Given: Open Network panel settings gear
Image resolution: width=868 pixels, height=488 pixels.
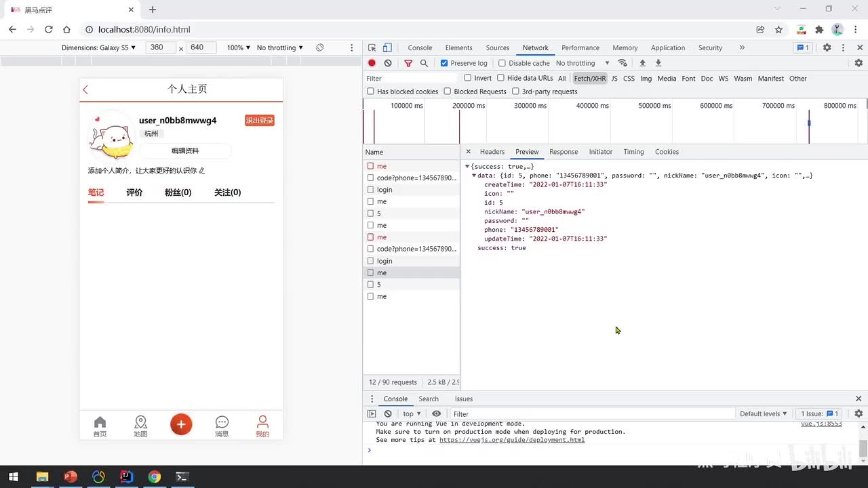Looking at the screenshot, I should [859, 63].
